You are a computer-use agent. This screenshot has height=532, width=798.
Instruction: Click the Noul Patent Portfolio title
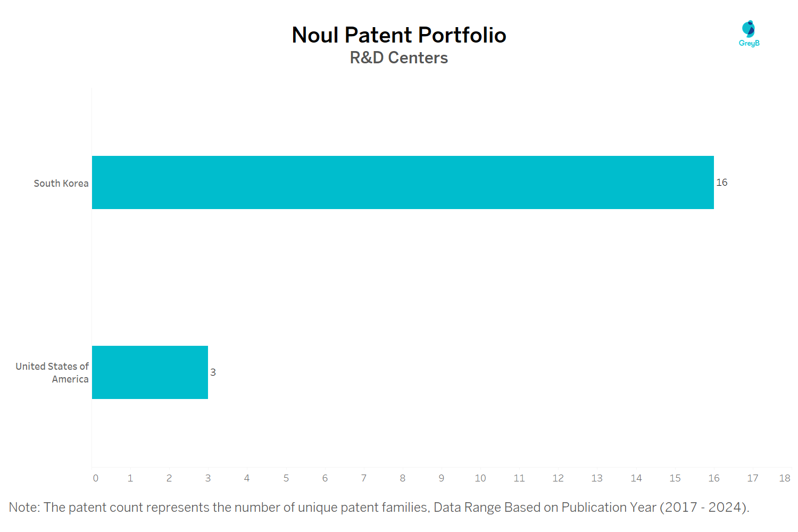pyautogui.click(x=399, y=35)
